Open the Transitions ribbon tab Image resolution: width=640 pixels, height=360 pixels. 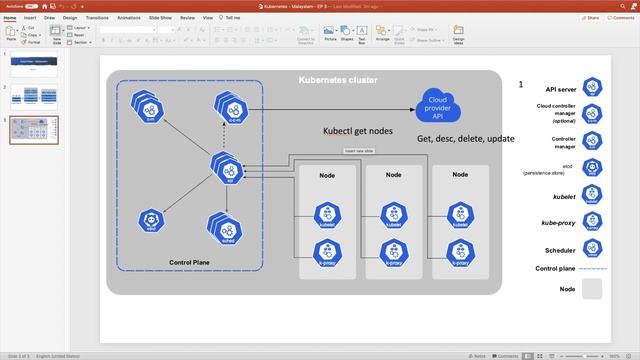click(97, 18)
